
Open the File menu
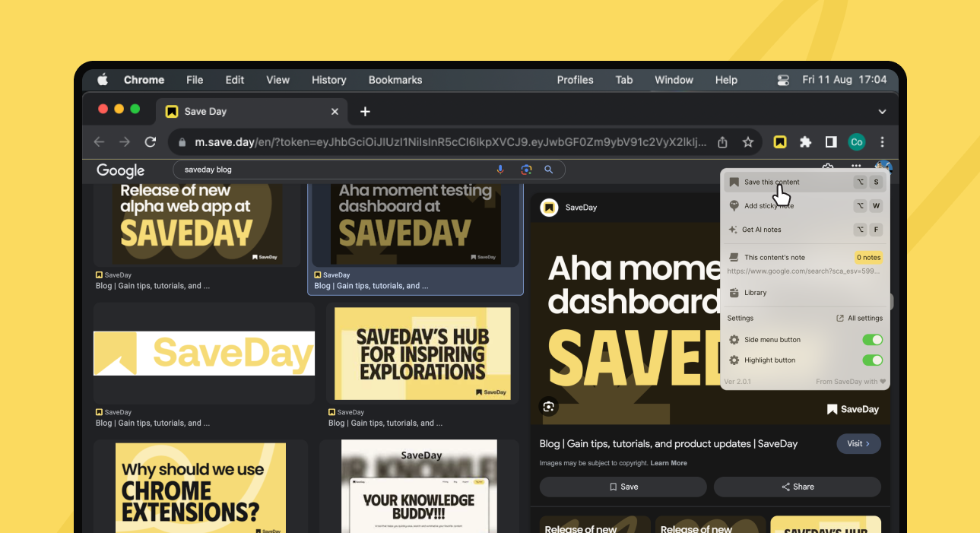coord(195,80)
